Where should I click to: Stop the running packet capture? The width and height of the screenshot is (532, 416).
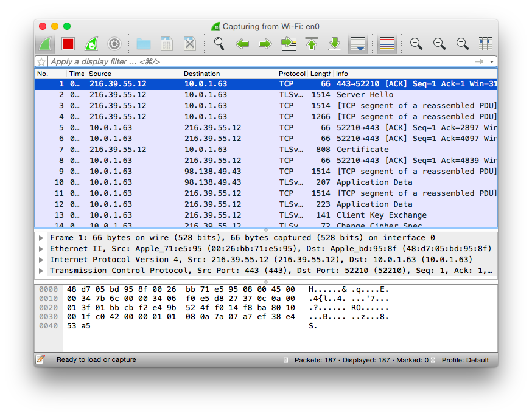(68, 44)
